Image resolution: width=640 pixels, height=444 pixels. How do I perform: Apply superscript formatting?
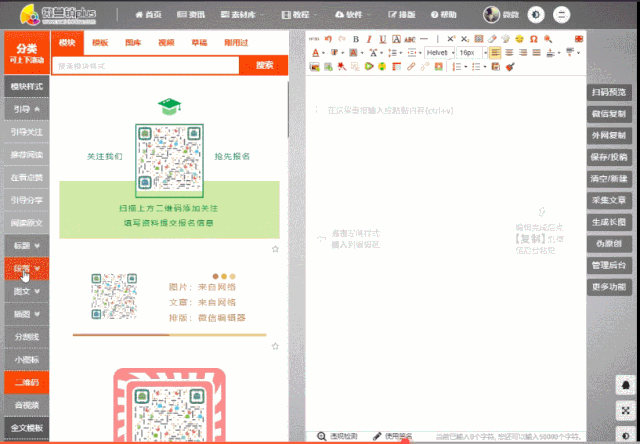(x=451, y=39)
